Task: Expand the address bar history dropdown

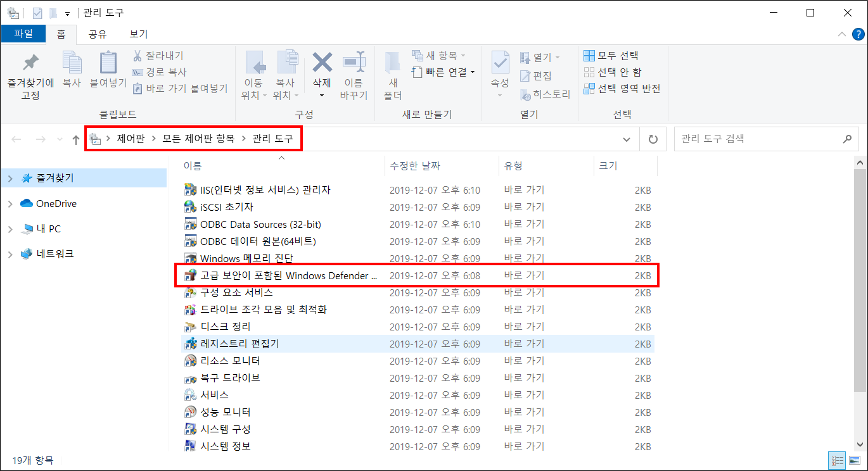Action: point(627,139)
